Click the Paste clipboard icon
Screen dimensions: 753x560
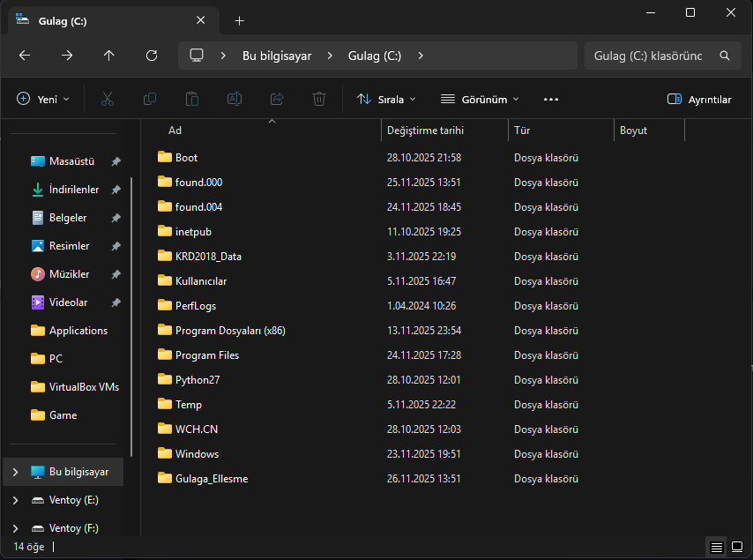click(192, 100)
